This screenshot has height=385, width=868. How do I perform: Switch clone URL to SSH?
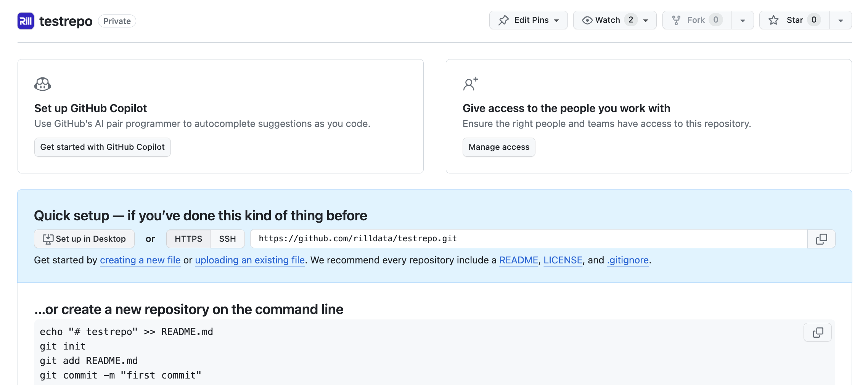point(227,239)
